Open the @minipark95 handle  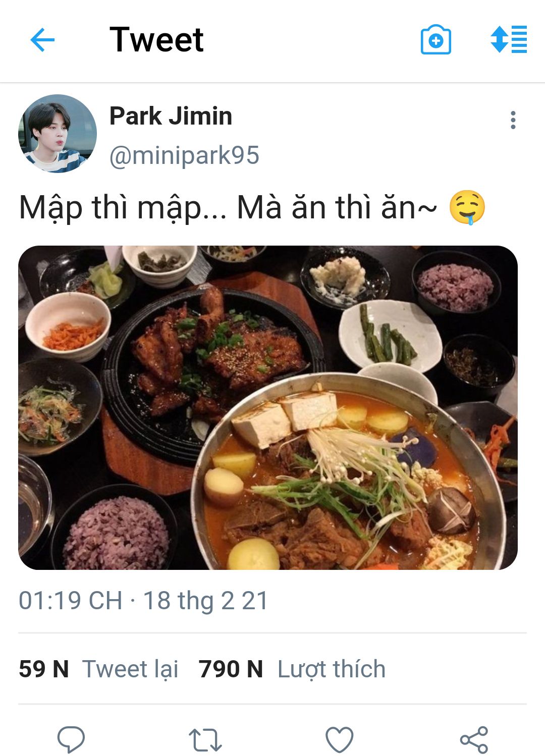[184, 155]
